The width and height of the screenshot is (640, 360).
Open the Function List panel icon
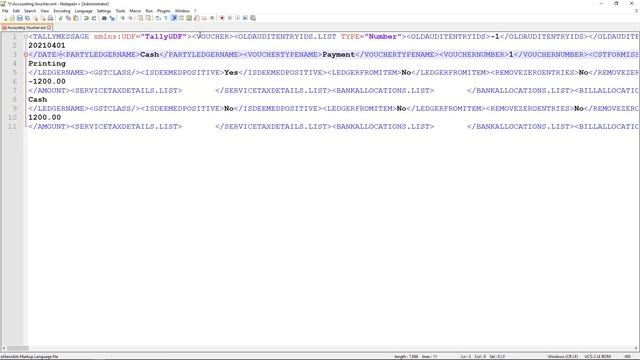pyautogui.click(x=196, y=18)
